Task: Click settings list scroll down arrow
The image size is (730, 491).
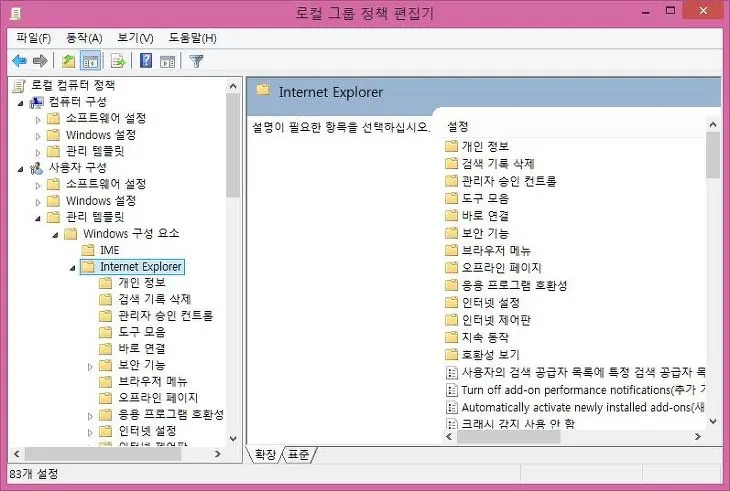Action: pos(713,421)
